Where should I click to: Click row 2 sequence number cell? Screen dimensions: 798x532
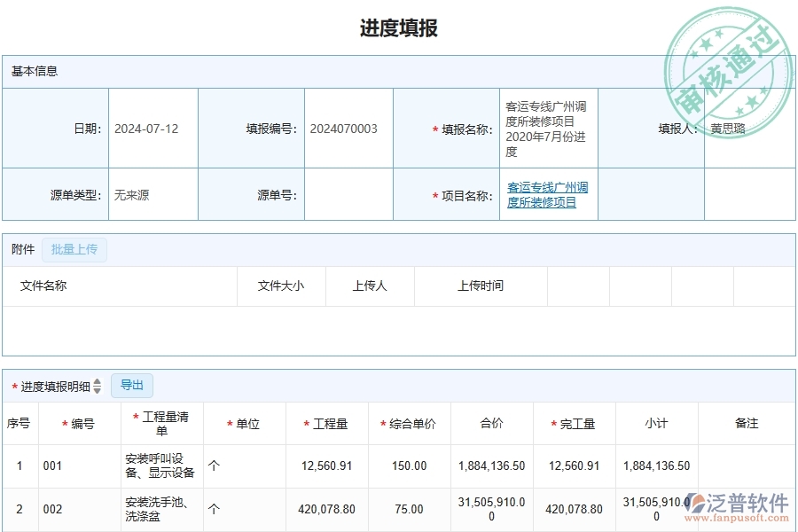tap(19, 509)
